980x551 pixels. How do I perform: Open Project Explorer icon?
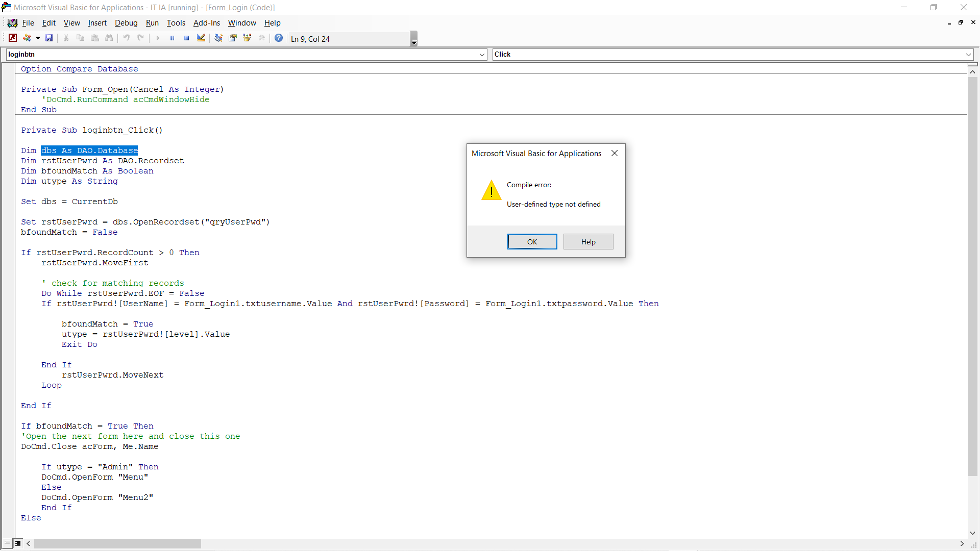(218, 38)
